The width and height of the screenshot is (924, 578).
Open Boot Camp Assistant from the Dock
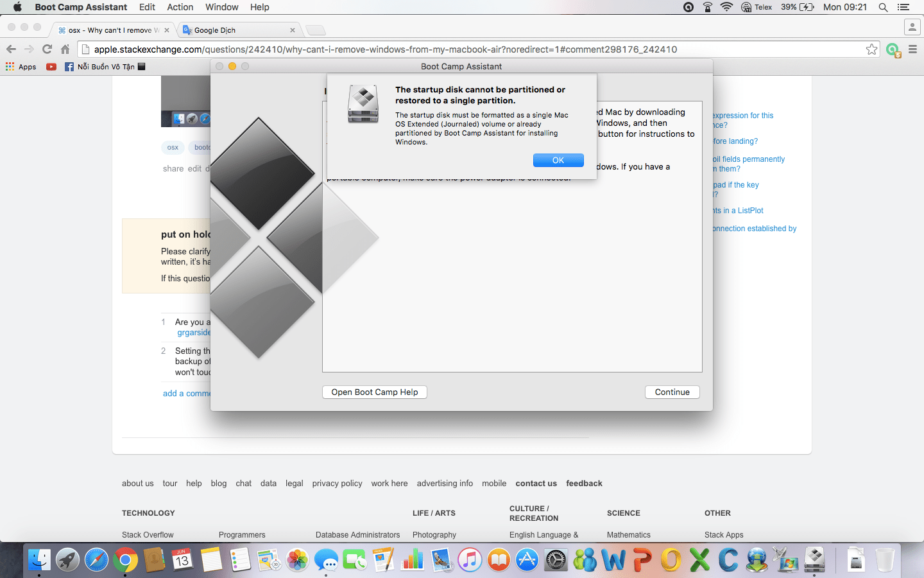click(x=814, y=560)
